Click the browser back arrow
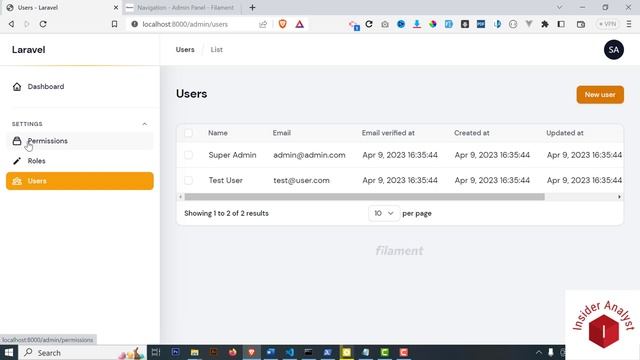The image size is (640, 360). [11, 24]
